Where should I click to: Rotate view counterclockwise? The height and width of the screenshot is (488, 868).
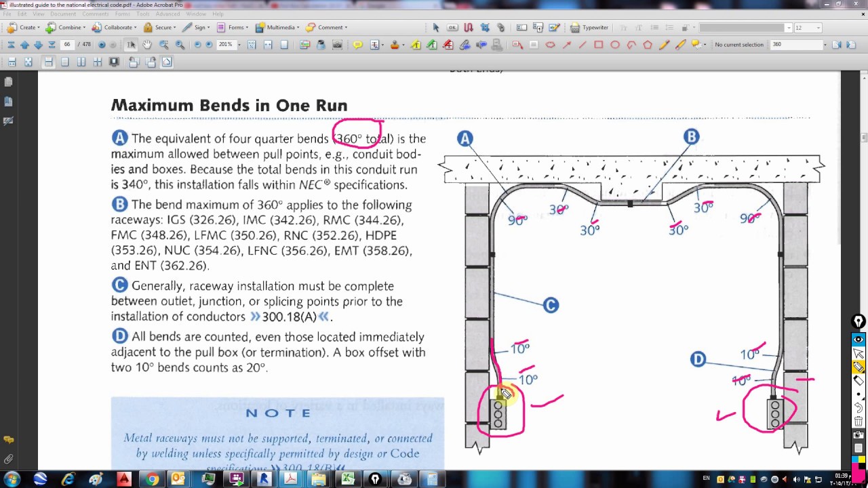click(134, 62)
